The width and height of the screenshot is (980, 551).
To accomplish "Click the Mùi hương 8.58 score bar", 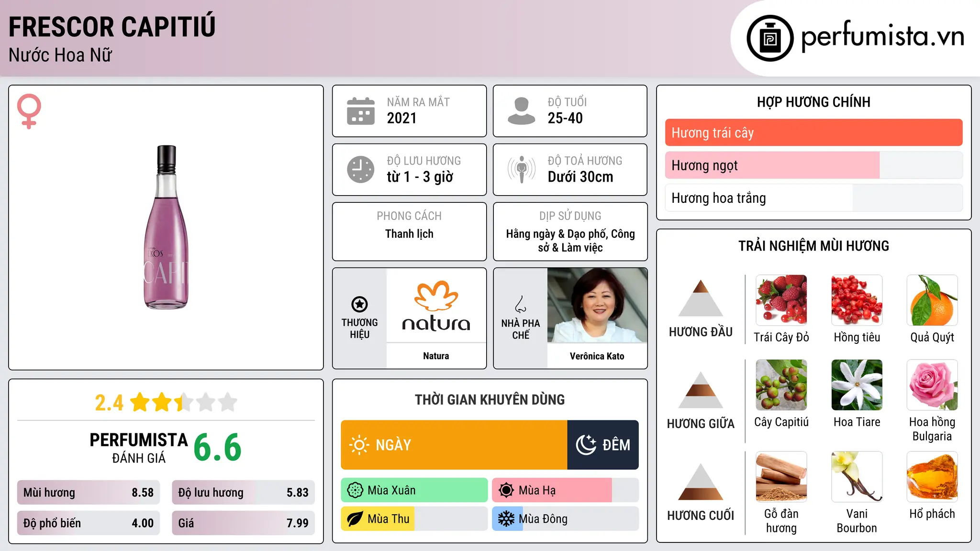I will pyautogui.click(x=89, y=493).
